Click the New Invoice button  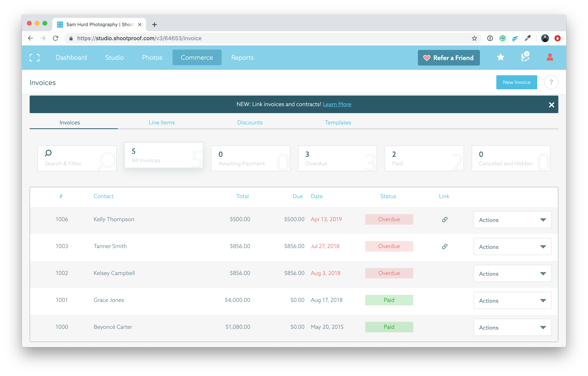(516, 82)
